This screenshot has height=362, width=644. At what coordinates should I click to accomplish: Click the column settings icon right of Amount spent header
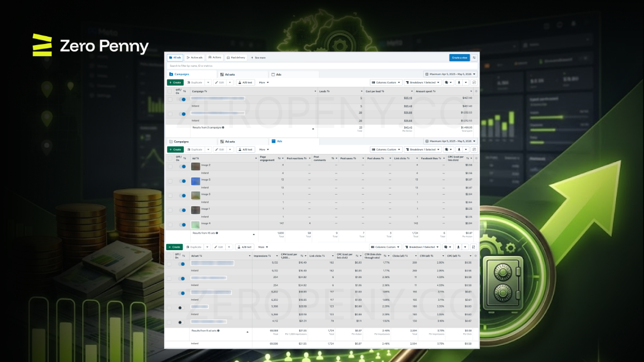click(476, 91)
